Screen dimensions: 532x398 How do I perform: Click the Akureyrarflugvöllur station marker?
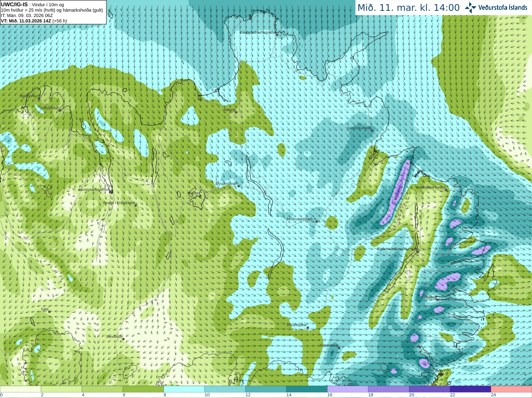[x=111, y=192]
